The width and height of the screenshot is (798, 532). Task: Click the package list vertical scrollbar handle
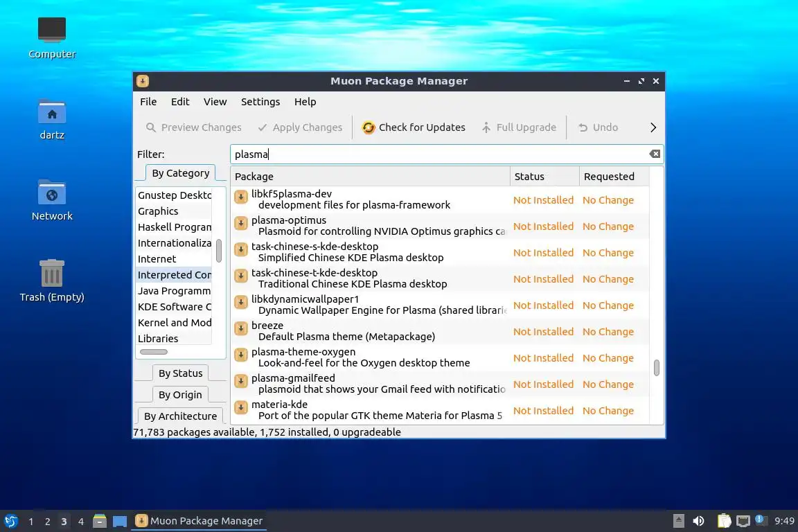657,368
